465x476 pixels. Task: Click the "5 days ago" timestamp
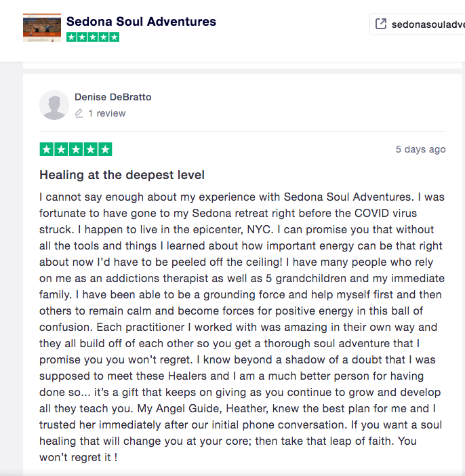(x=420, y=149)
